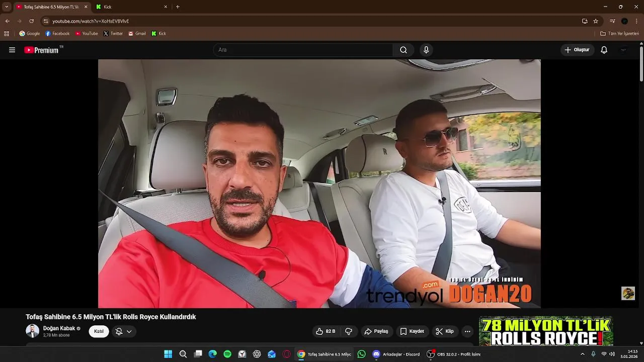
Task: Open volume tray icon
Action: click(612, 354)
